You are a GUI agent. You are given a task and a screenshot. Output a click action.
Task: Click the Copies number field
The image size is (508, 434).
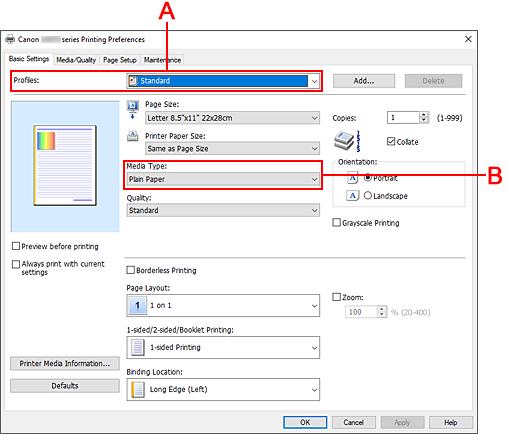[x=403, y=118]
